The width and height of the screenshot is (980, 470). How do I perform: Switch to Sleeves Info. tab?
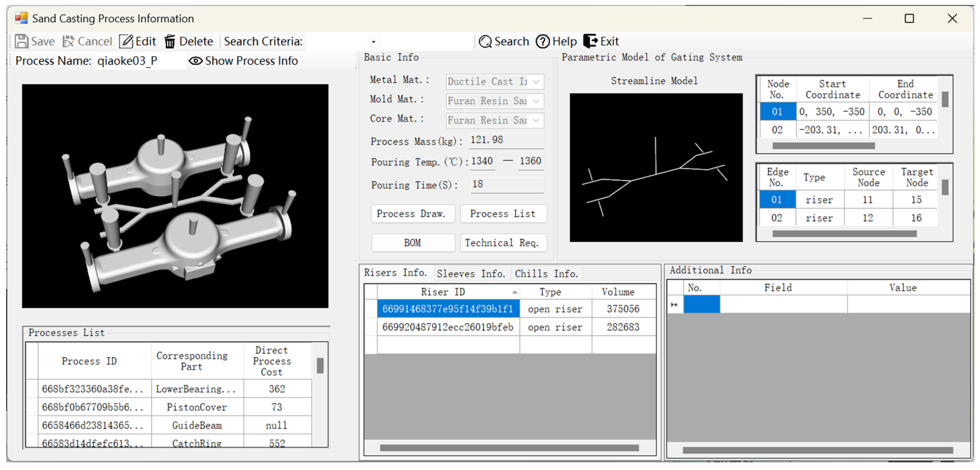471,273
